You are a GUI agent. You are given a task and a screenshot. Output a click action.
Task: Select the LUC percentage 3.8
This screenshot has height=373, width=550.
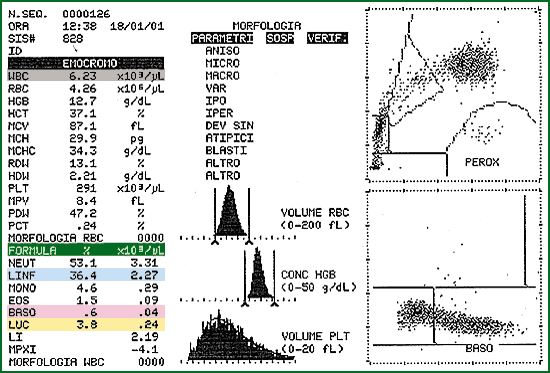coord(86,325)
